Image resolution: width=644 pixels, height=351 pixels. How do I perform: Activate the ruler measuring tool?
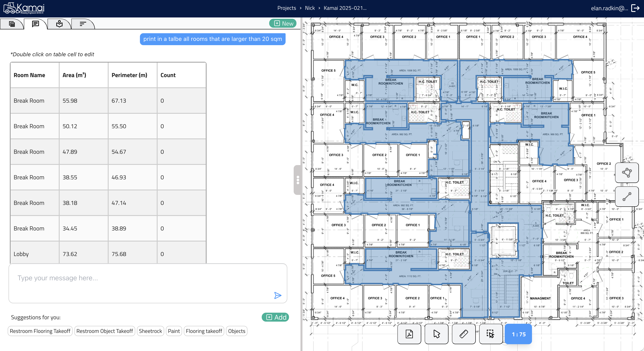click(463, 334)
